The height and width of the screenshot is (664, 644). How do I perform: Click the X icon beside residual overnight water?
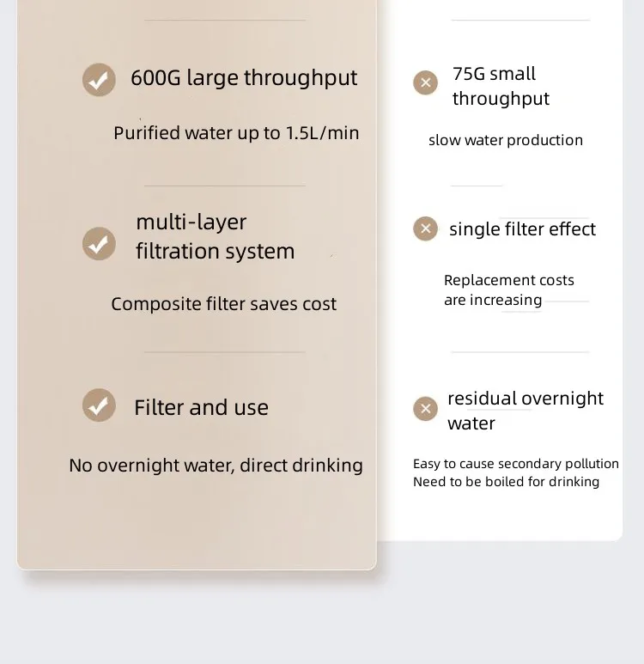pos(425,408)
